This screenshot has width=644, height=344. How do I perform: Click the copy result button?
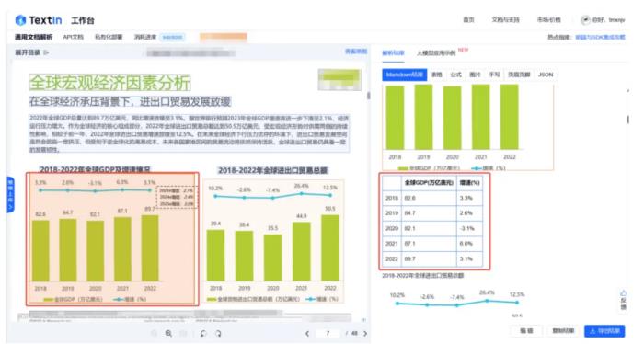coord(563,330)
